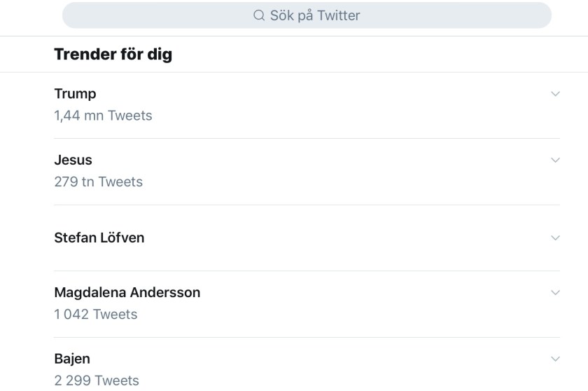View the Magdalena Andersson trend
This screenshot has height=391, width=588.
pos(127,292)
